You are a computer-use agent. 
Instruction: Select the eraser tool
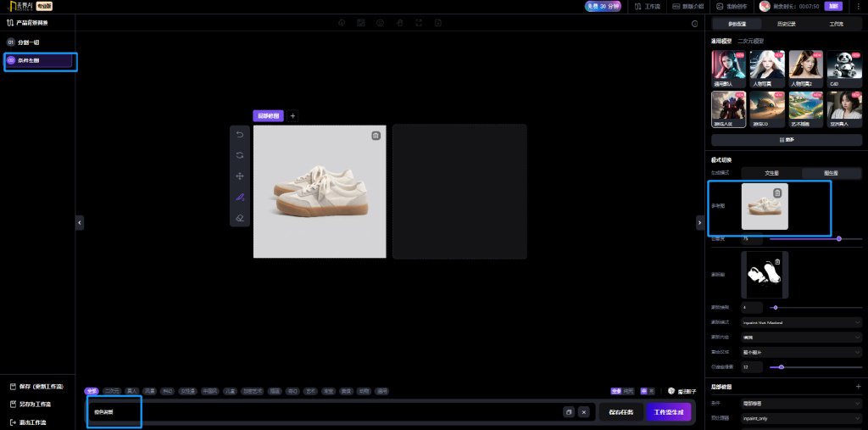pos(240,218)
